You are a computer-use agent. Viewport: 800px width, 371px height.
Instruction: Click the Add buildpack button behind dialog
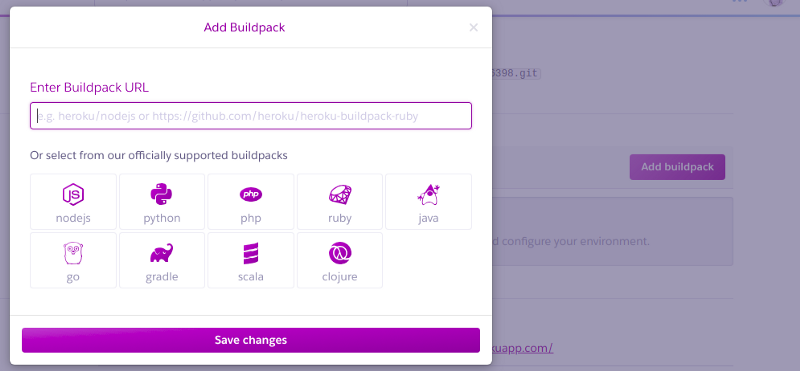677,167
